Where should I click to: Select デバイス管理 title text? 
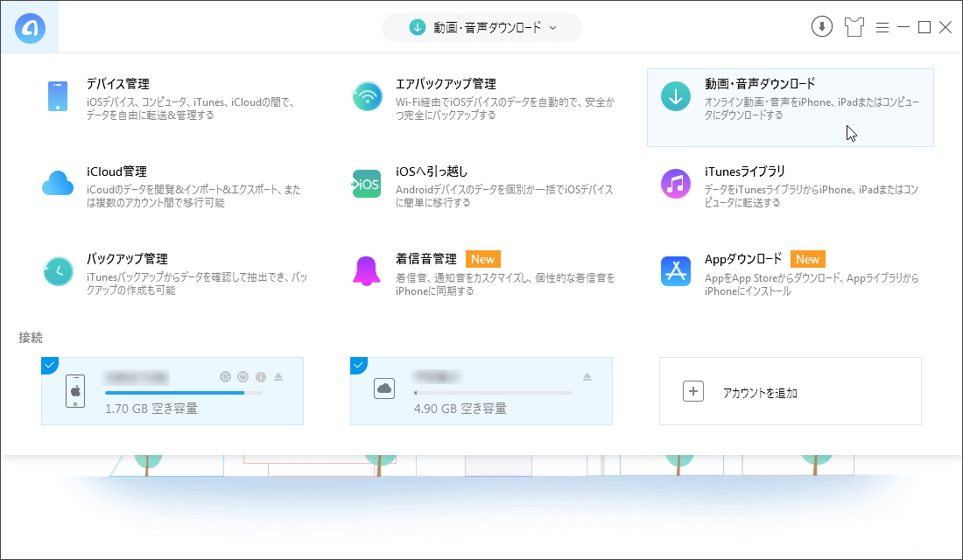pyautogui.click(x=118, y=83)
